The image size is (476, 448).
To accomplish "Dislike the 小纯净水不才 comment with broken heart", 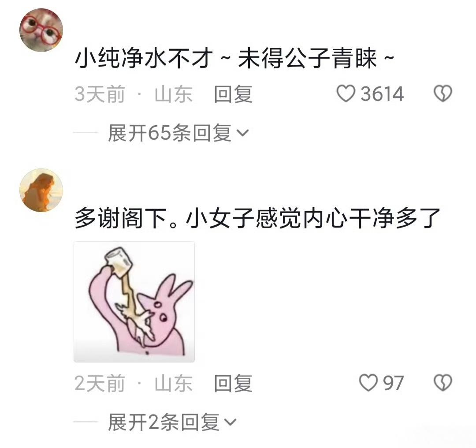I will (443, 93).
